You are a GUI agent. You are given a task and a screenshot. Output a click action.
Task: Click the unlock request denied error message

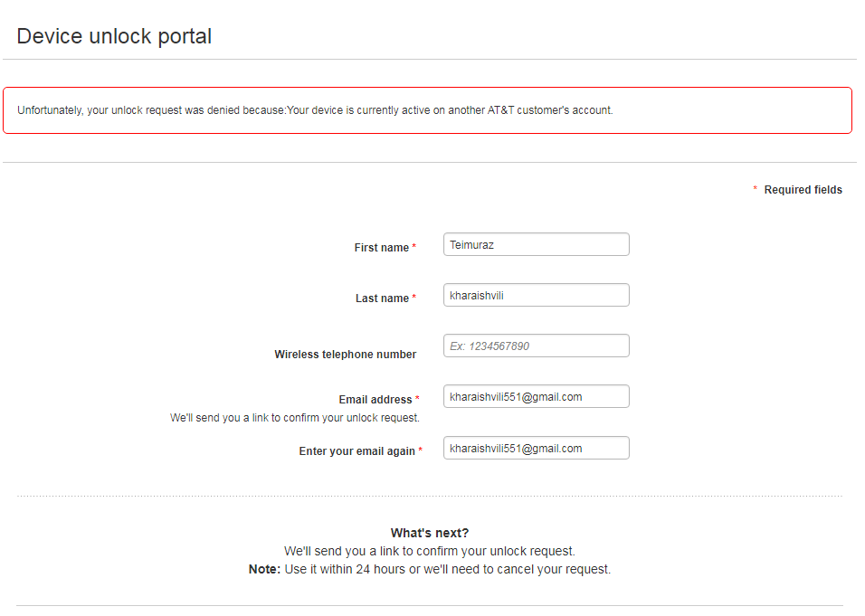(x=315, y=110)
